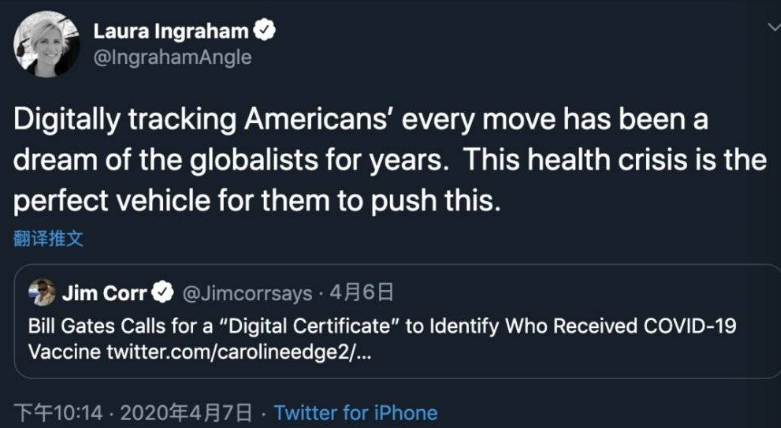
Task: Click the 4月6日 quoted tweet date
Action: click(x=361, y=294)
